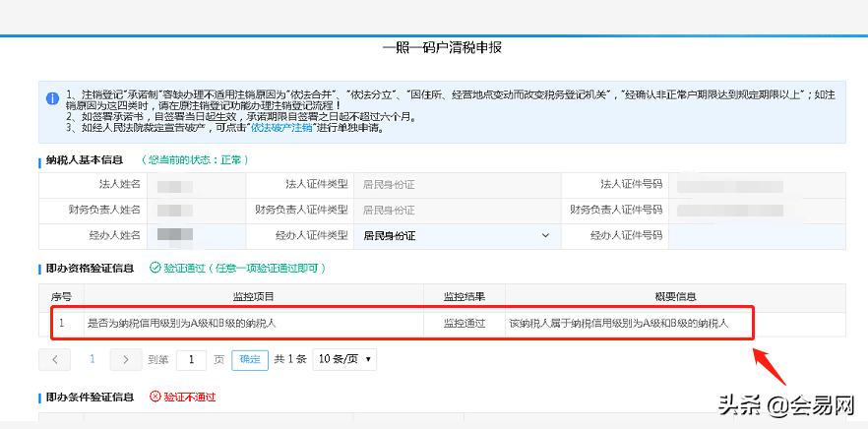Click the 一照一码户清税申报 page title
The image size is (868, 429).
442,47
